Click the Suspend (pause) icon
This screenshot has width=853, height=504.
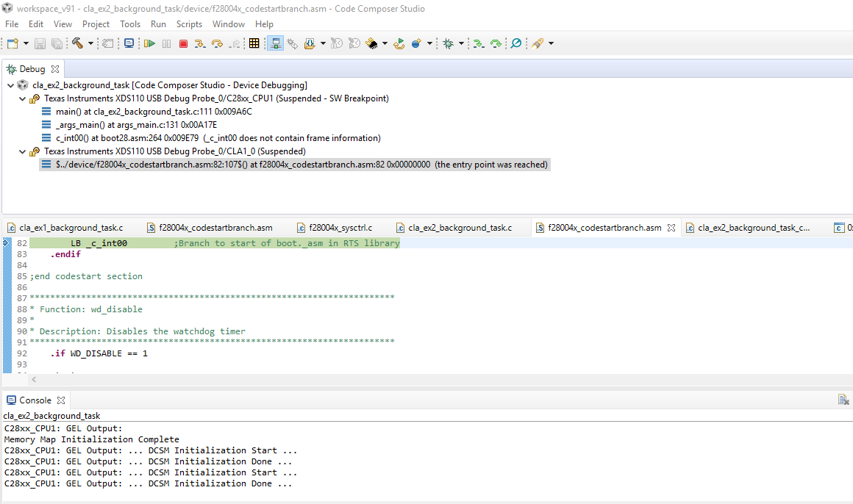click(x=166, y=44)
